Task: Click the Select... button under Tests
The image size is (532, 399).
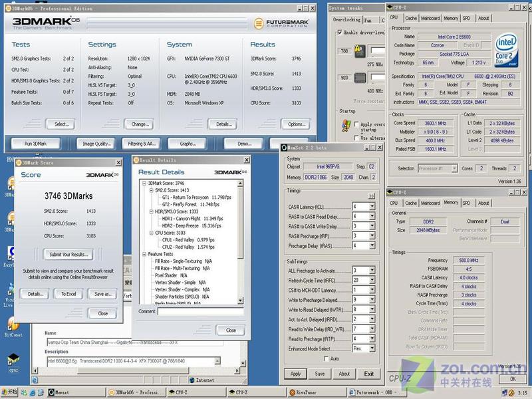Action: coord(61,124)
